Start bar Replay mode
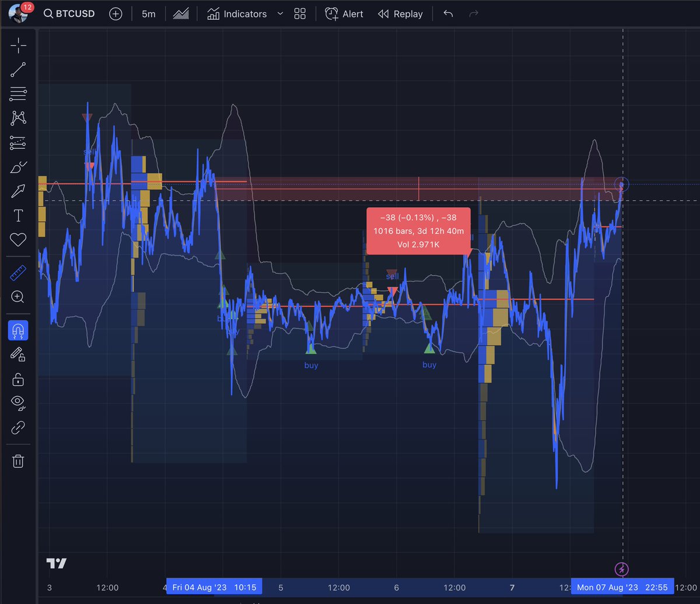The width and height of the screenshot is (700, 604). point(400,14)
